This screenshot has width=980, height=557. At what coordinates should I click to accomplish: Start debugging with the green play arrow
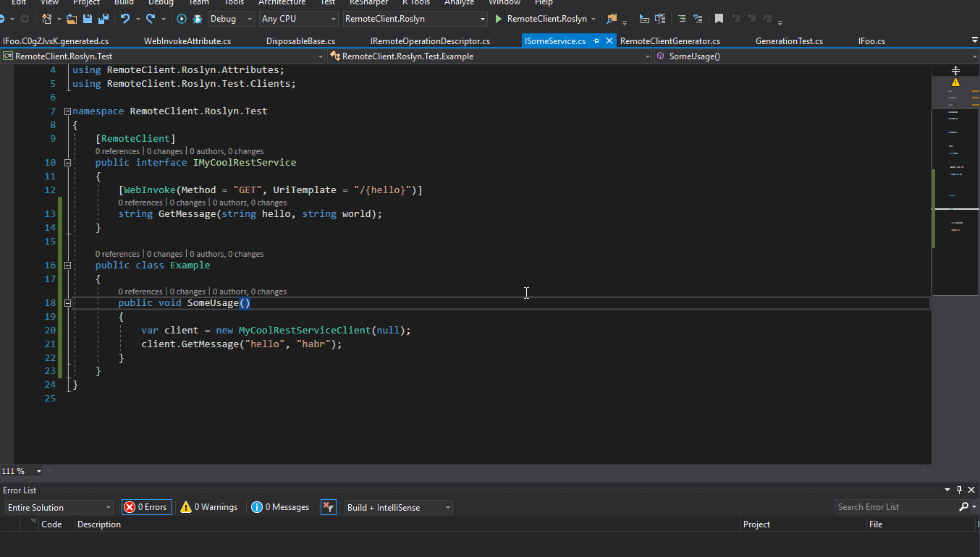coord(498,19)
